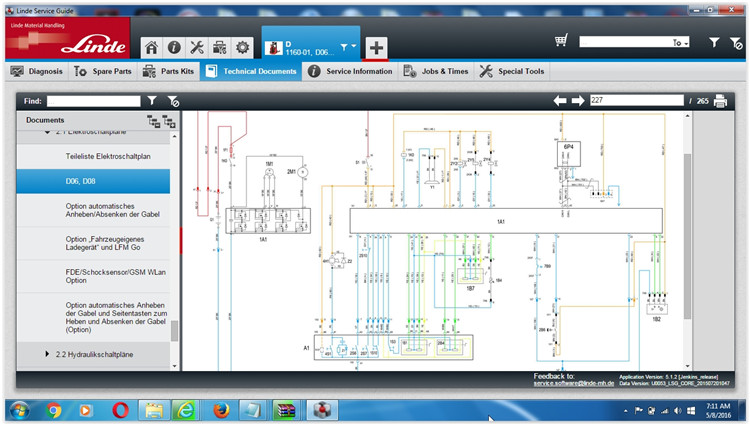Collapse all document tree nodes
Screen dimensions: 750x425
154,121
